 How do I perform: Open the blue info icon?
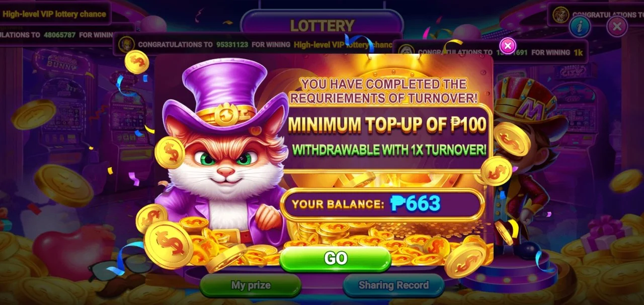click(580, 27)
